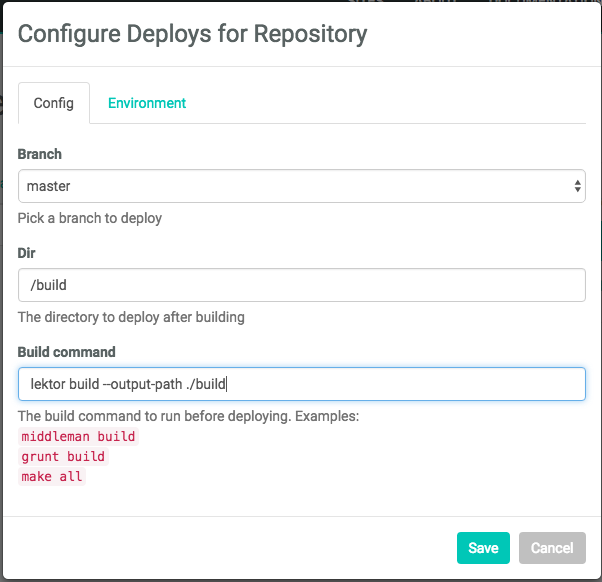Click the 'middleman build' example snippet
The image size is (602, 582).
(x=79, y=436)
